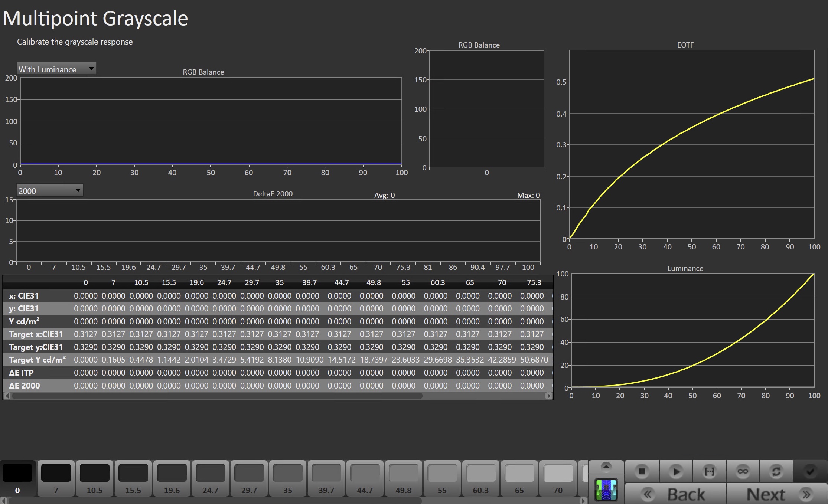Open the pattern generator icon
The image size is (828, 504).
coord(606,490)
